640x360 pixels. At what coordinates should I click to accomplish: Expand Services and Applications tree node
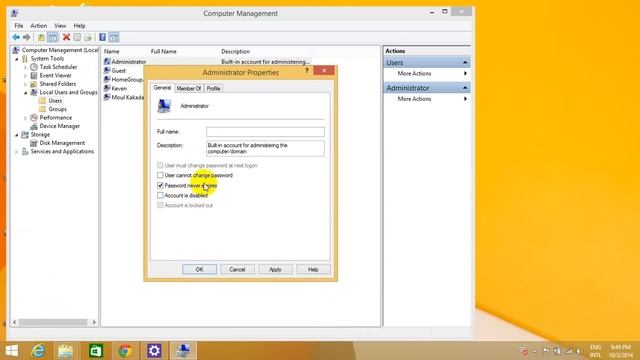pyautogui.click(x=17, y=151)
